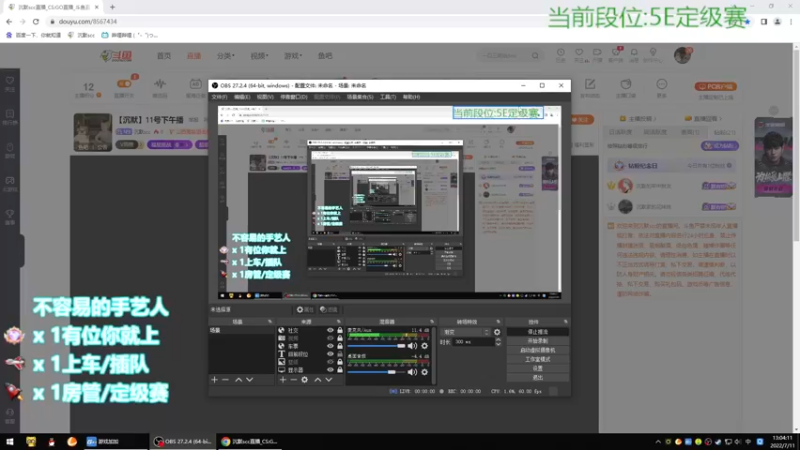Open Windows Start menu
The image size is (800, 450).
pos(9,441)
